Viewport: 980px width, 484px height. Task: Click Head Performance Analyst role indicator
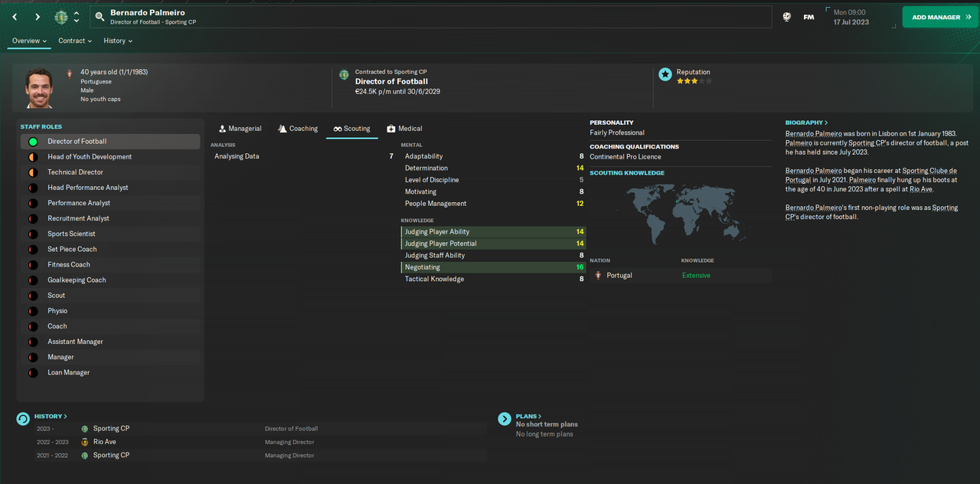[33, 188]
